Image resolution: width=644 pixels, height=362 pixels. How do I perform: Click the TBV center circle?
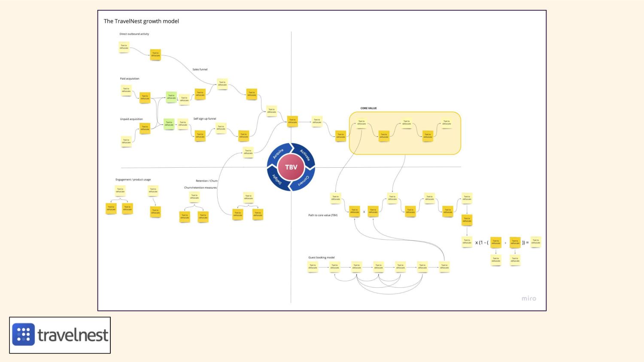coord(291,167)
